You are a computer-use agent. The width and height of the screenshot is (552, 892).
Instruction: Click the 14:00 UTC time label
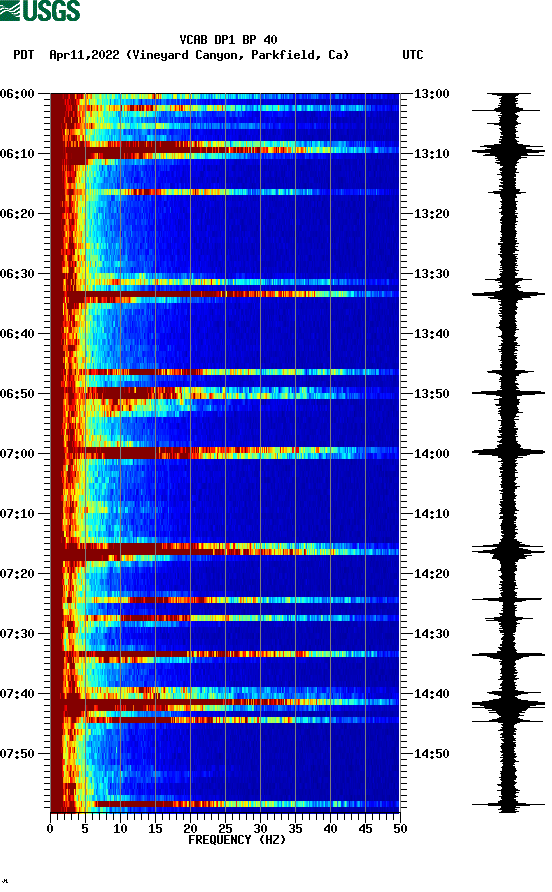tap(431, 454)
